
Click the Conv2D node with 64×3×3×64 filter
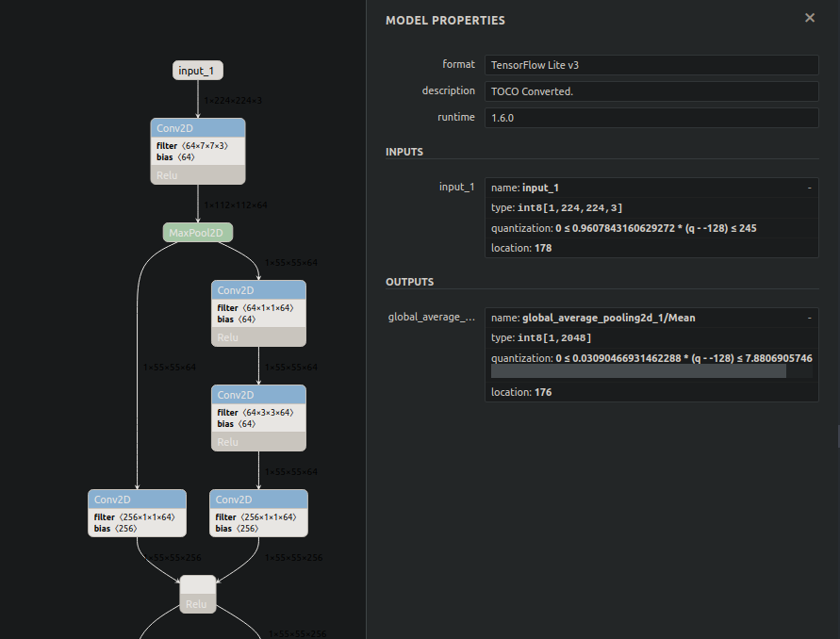[259, 395]
